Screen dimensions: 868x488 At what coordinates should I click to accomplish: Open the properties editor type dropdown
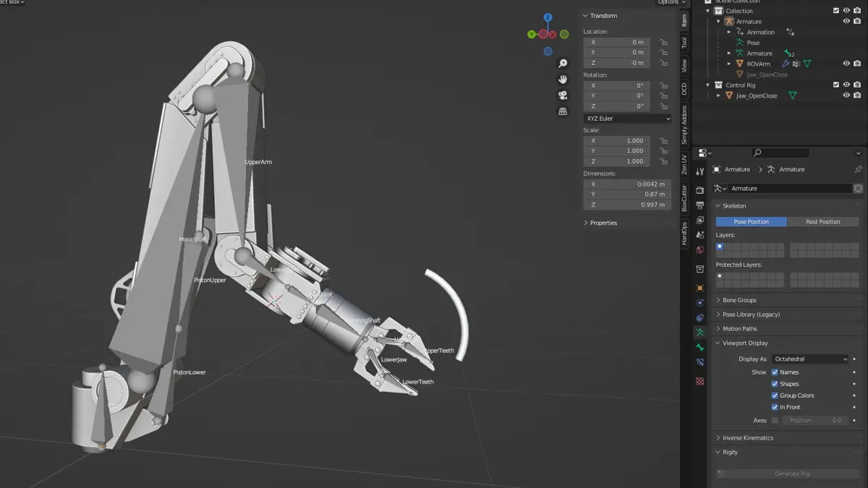coord(705,153)
